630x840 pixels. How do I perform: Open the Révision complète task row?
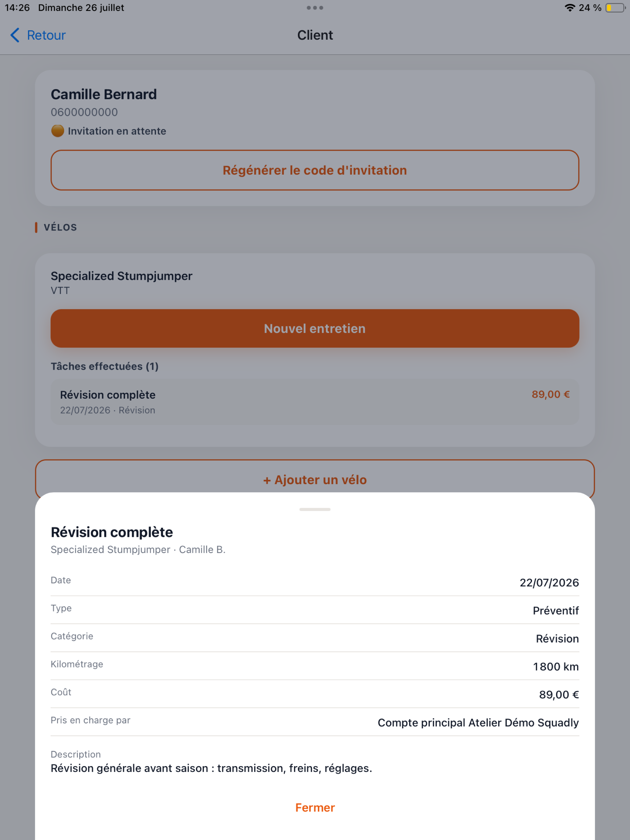315,402
